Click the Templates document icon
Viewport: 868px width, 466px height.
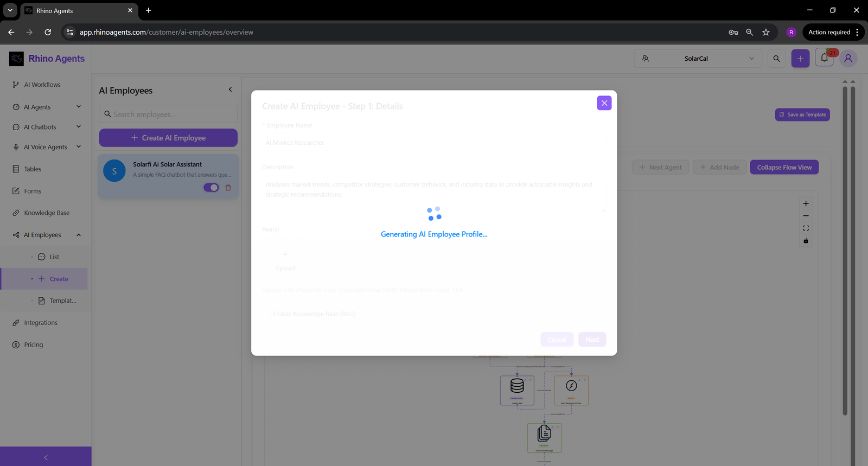pos(42,301)
